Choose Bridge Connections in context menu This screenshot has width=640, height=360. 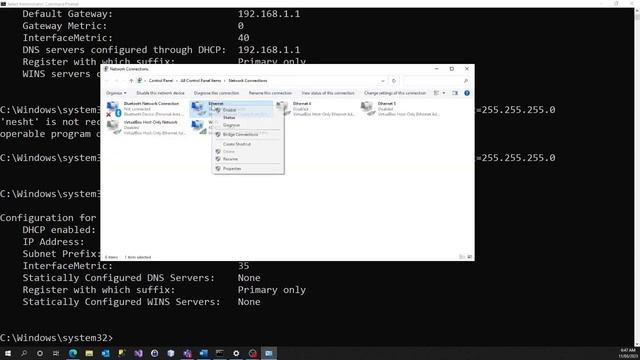(x=240, y=134)
